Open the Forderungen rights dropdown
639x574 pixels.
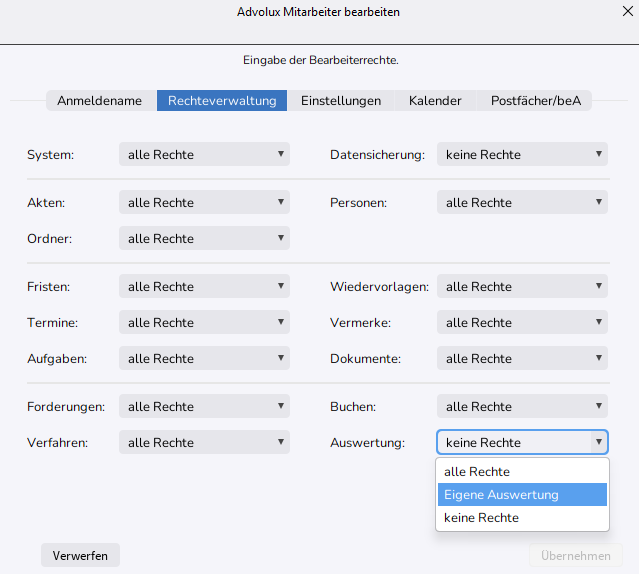[204, 406]
